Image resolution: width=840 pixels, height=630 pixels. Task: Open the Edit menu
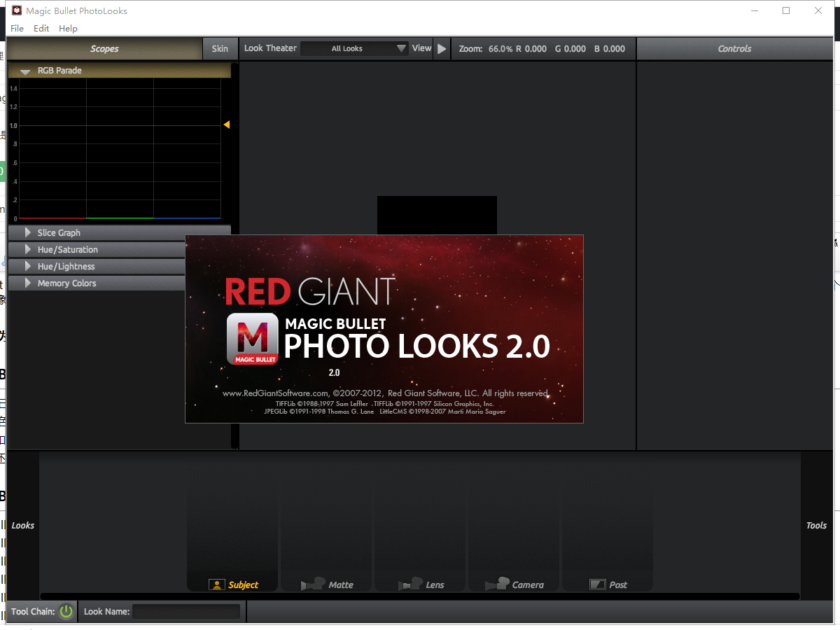point(41,29)
